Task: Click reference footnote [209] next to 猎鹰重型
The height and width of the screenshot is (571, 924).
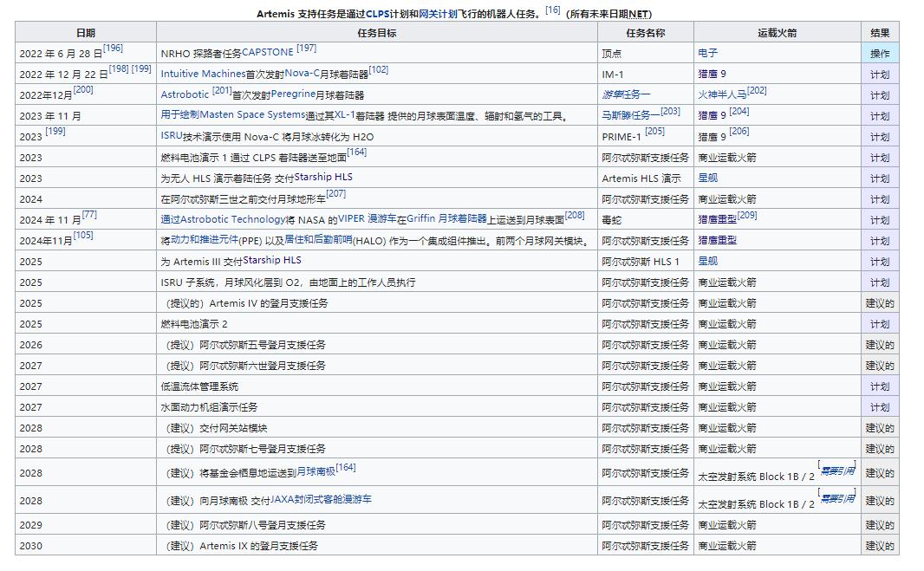Action: coord(746,215)
